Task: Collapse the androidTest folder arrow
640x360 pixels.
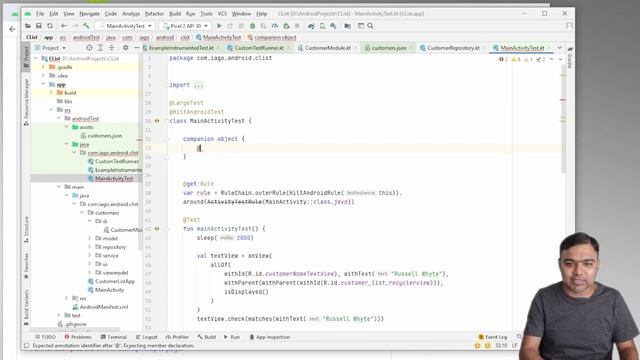Action: (59, 118)
